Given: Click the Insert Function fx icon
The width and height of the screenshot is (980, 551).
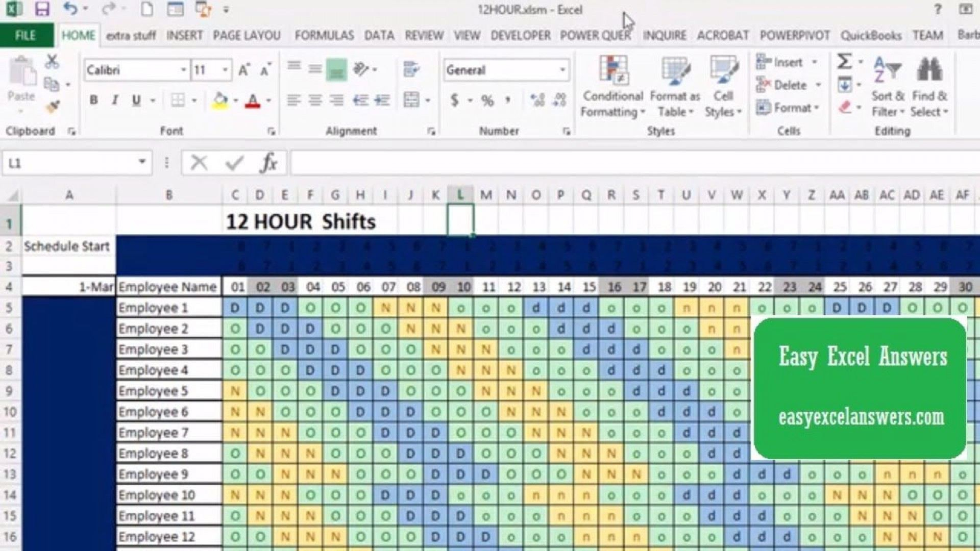Looking at the screenshot, I should (x=267, y=163).
